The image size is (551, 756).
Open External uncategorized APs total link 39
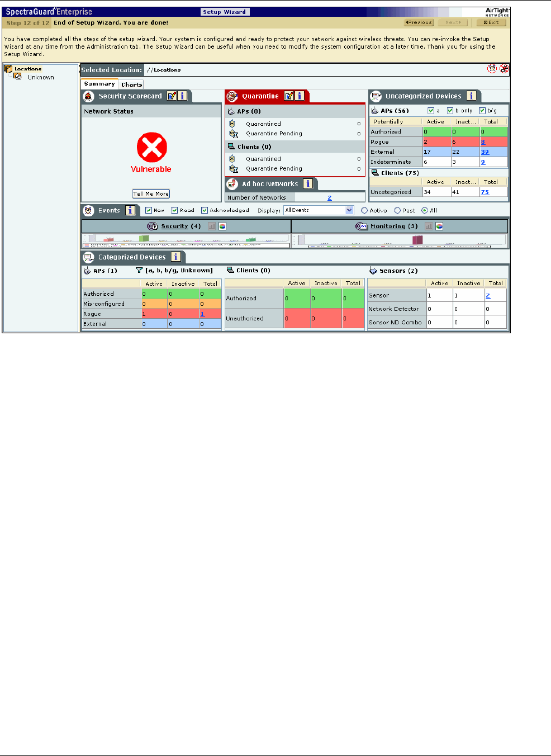(x=485, y=152)
